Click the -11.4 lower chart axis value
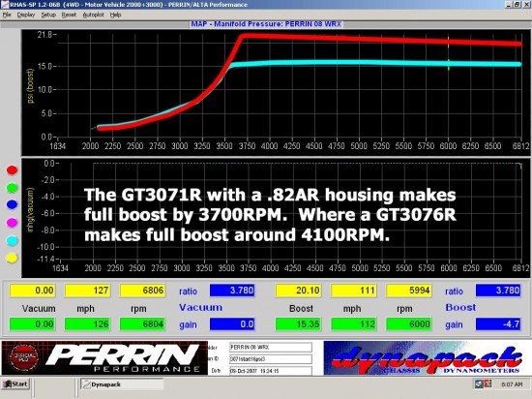The width and height of the screenshot is (532, 399). (45, 259)
